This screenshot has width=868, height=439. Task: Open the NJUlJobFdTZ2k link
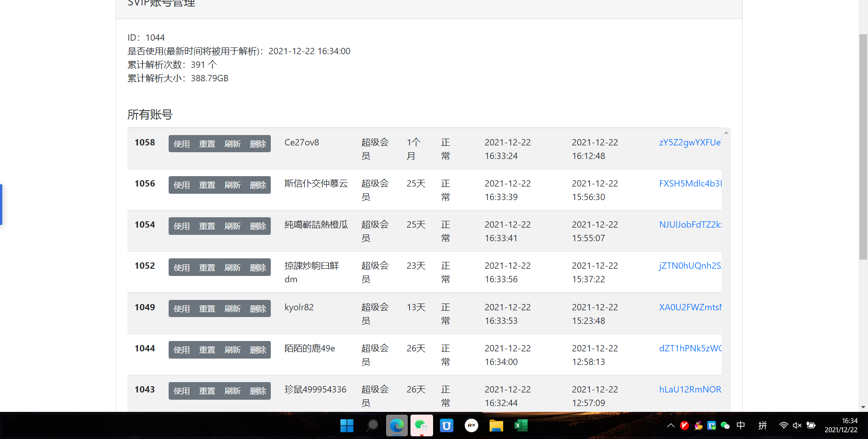pyautogui.click(x=690, y=224)
